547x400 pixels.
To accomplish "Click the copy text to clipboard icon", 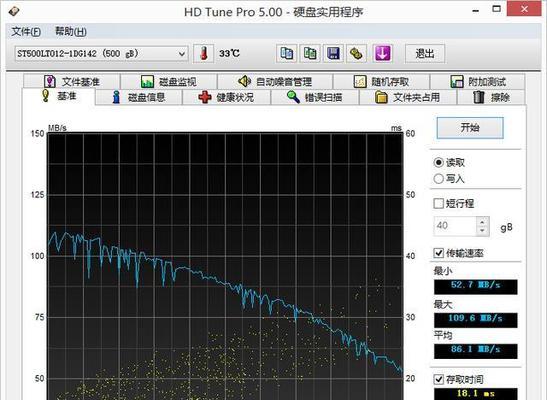I will coord(287,54).
